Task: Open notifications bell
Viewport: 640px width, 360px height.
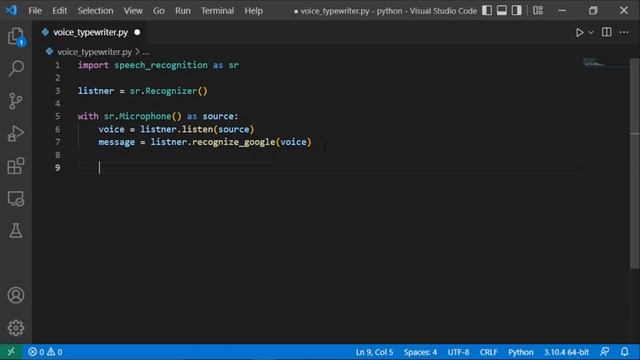Action: (624, 351)
